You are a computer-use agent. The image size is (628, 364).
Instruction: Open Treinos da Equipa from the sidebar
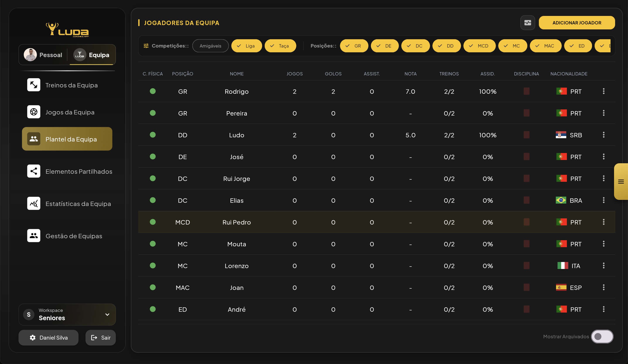click(72, 85)
